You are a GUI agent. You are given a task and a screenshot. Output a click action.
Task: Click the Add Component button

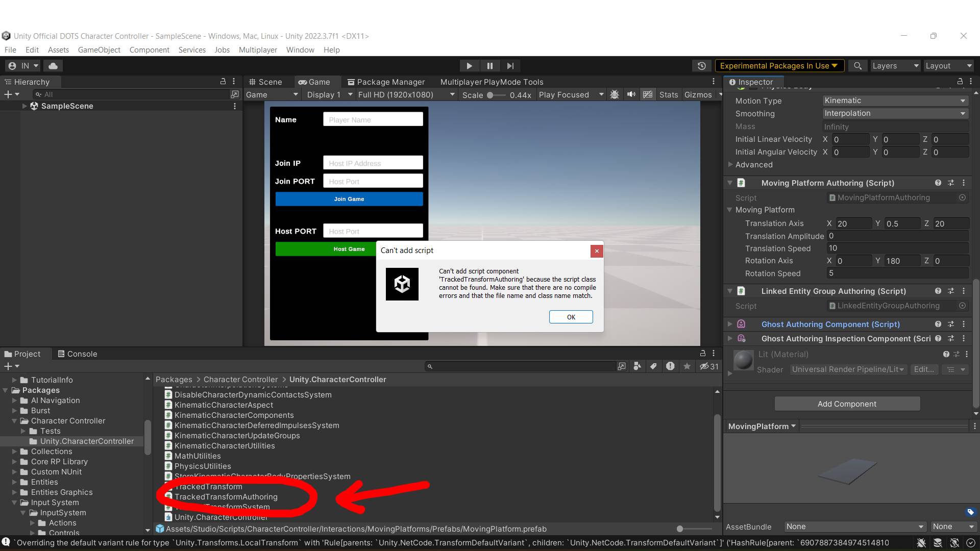846,404
